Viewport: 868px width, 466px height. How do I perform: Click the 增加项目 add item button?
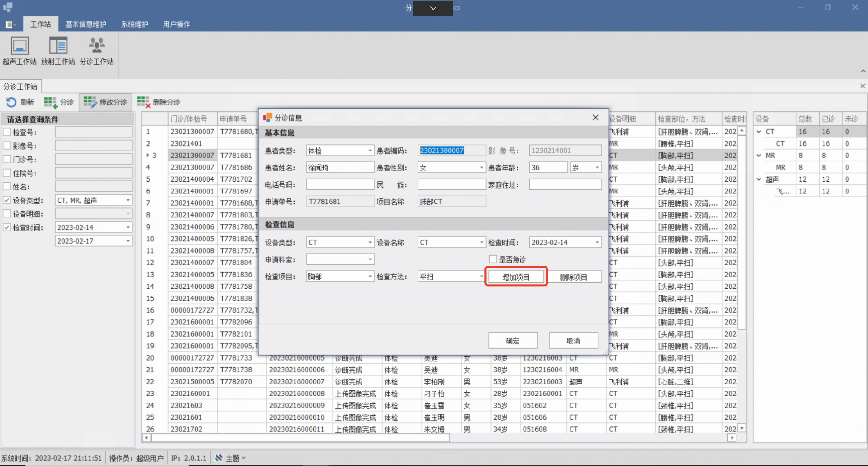click(x=516, y=277)
